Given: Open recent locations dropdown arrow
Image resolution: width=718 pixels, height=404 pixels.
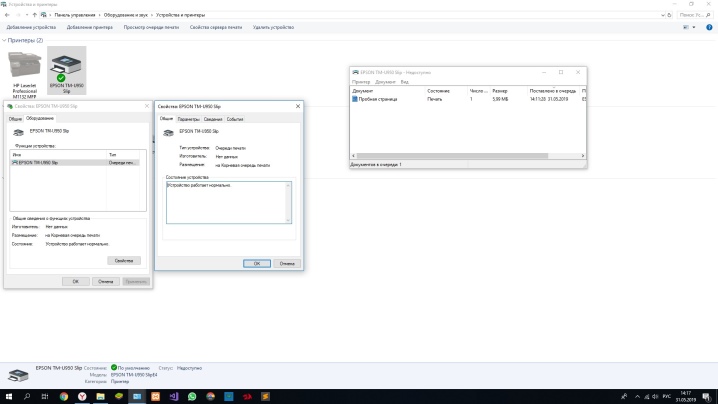Looking at the screenshot, I should [27, 15].
